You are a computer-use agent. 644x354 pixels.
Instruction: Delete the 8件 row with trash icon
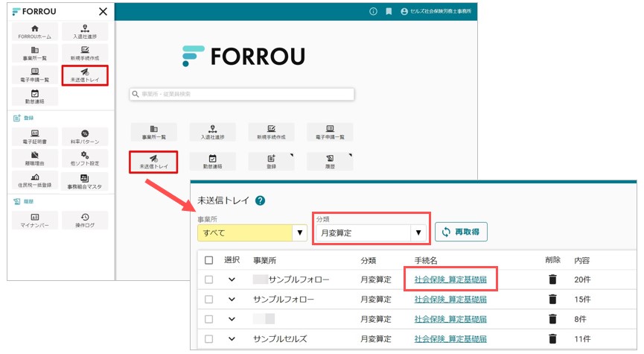(553, 319)
